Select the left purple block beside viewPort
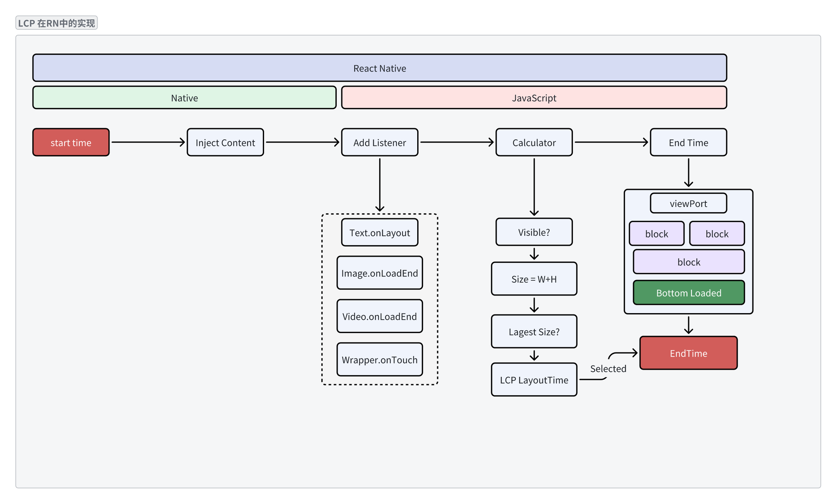The width and height of the screenshot is (837, 504). tap(657, 234)
